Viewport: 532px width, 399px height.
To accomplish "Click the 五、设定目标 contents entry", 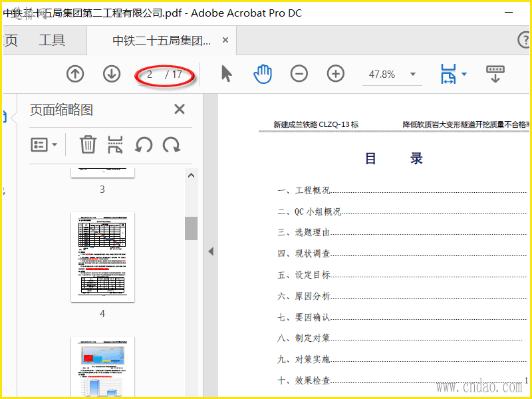I will (402, 275).
